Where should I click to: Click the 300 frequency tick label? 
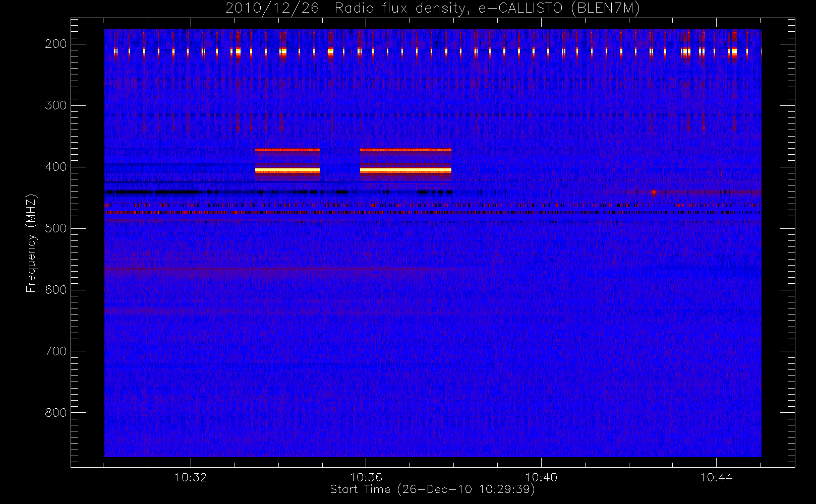point(56,105)
